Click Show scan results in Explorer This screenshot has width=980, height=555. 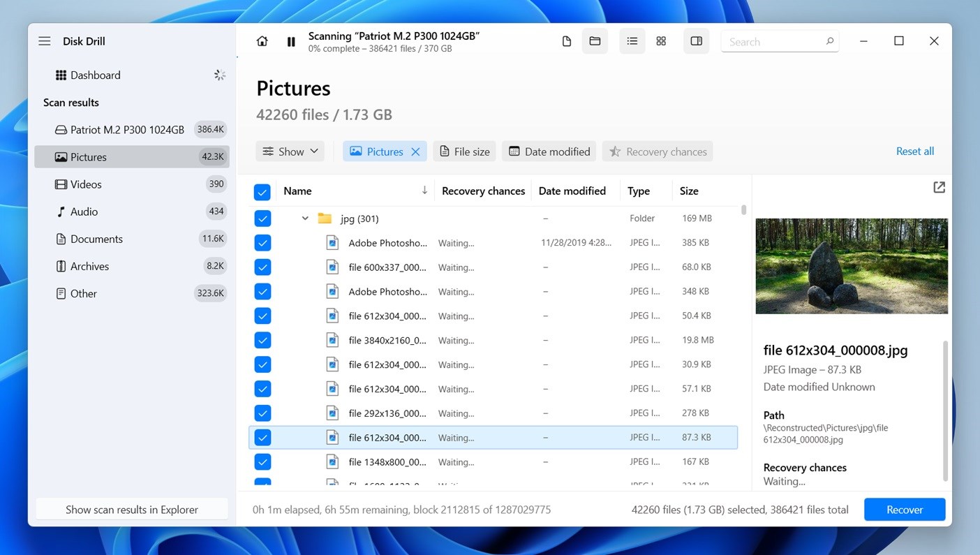click(132, 510)
